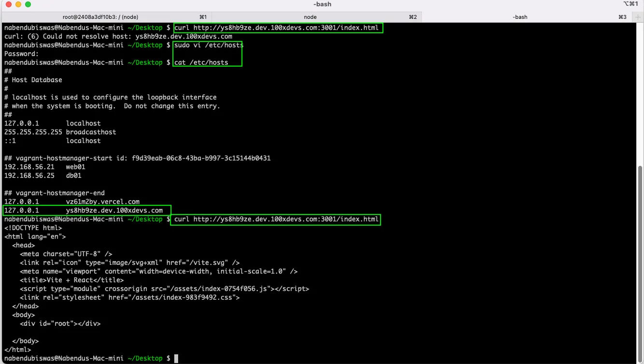Click the vagrant-hostmanager-start id line

(137, 158)
